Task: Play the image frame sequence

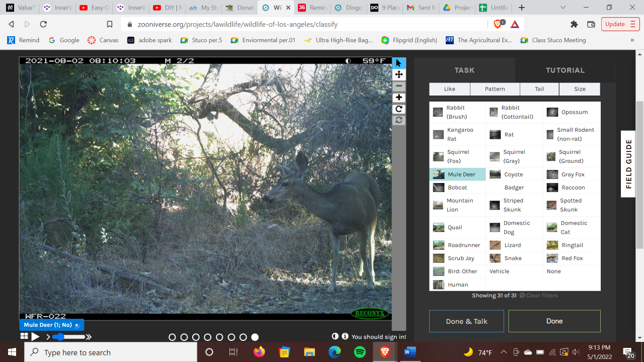Action: click(35, 336)
